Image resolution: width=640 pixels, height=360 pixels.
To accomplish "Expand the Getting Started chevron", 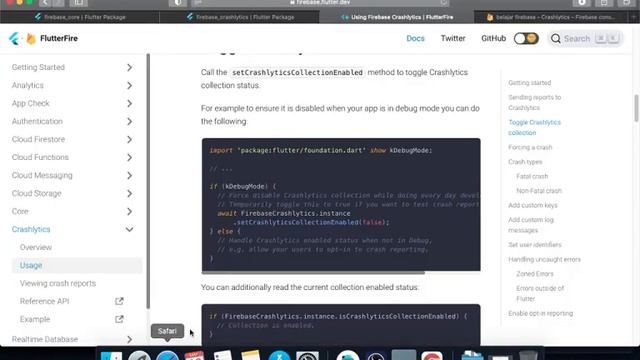I will click(129, 67).
